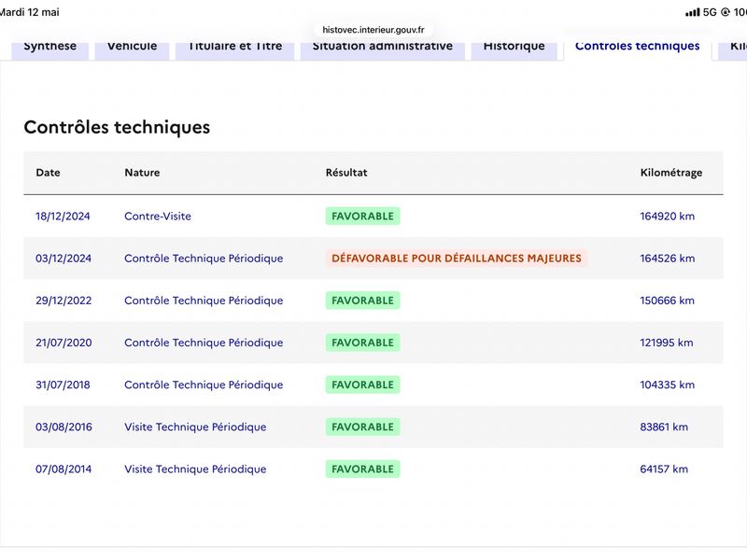Tap the orientation lock status icon
Image resolution: width=747 pixels, height=560 pixels.
coord(726,12)
